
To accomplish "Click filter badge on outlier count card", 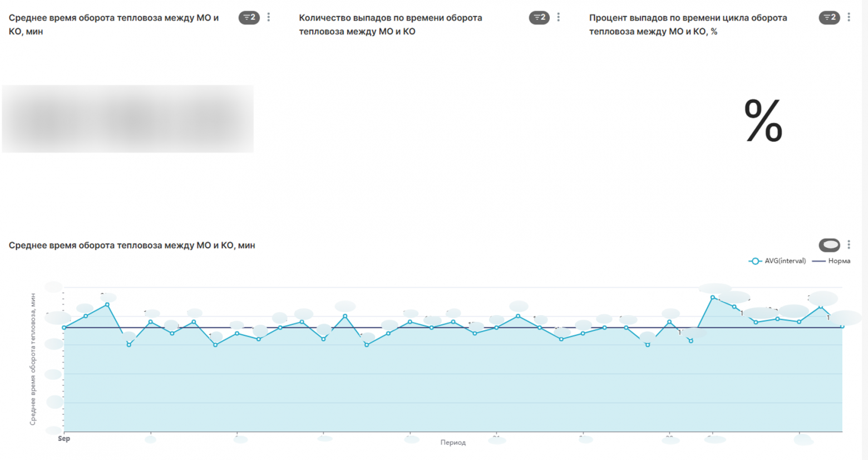I will coord(539,18).
